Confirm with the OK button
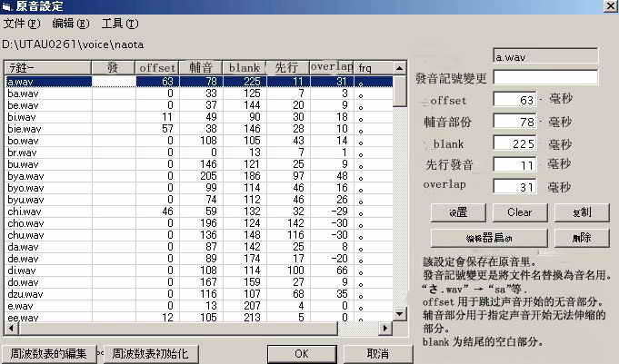 click(302, 354)
